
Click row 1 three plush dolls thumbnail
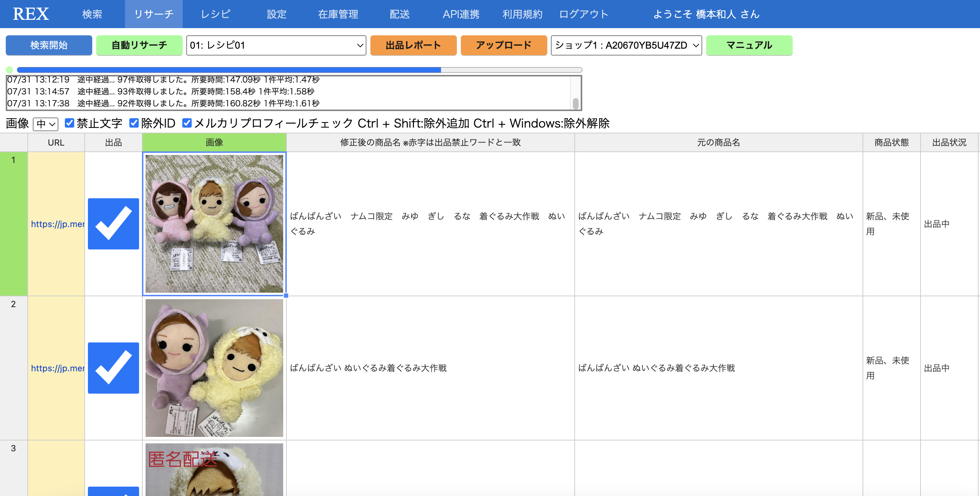pos(214,224)
